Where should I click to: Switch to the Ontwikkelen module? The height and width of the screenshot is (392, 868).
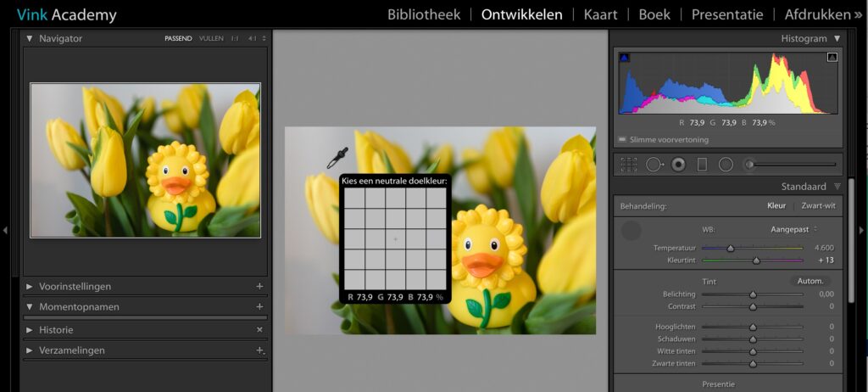pyautogui.click(x=521, y=14)
